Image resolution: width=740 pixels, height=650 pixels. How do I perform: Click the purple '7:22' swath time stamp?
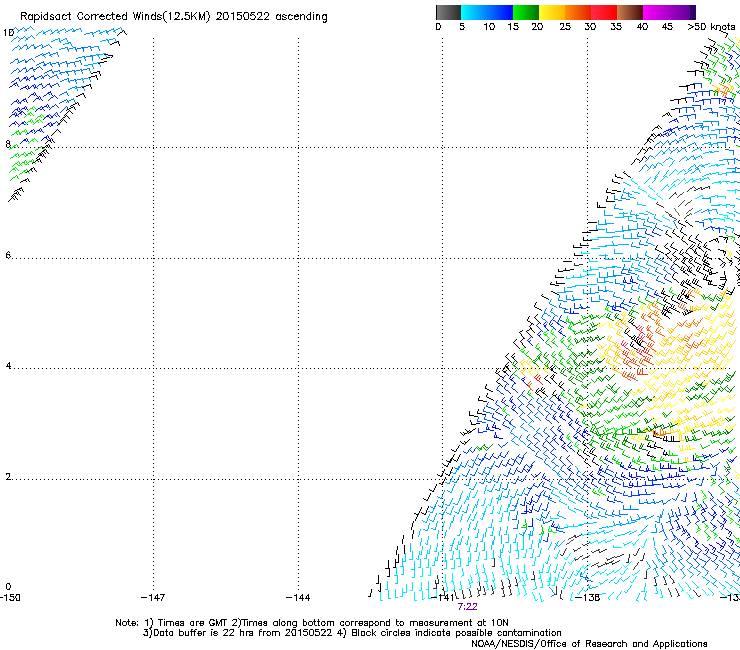click(467, 607)
